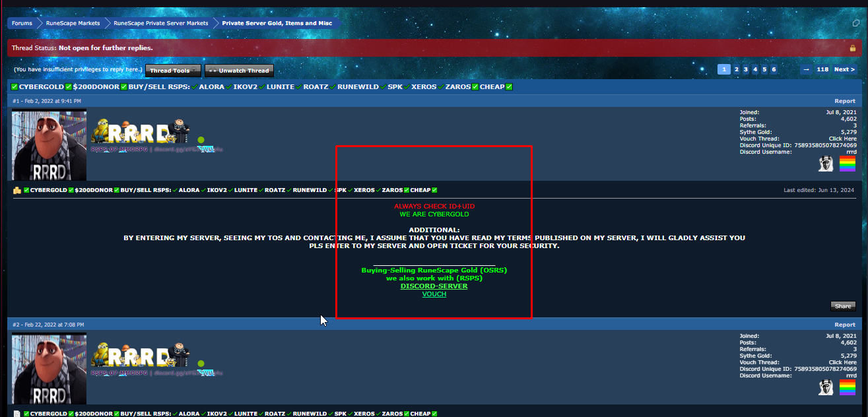The image size is (868, 417).
Task: Click the Gru avatar in post #2
Action: click(49, 368)
